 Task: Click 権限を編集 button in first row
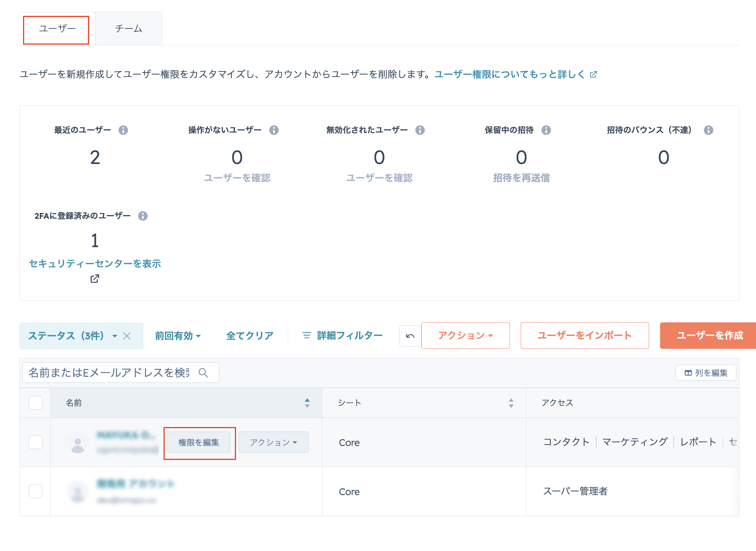coord(199,442)
